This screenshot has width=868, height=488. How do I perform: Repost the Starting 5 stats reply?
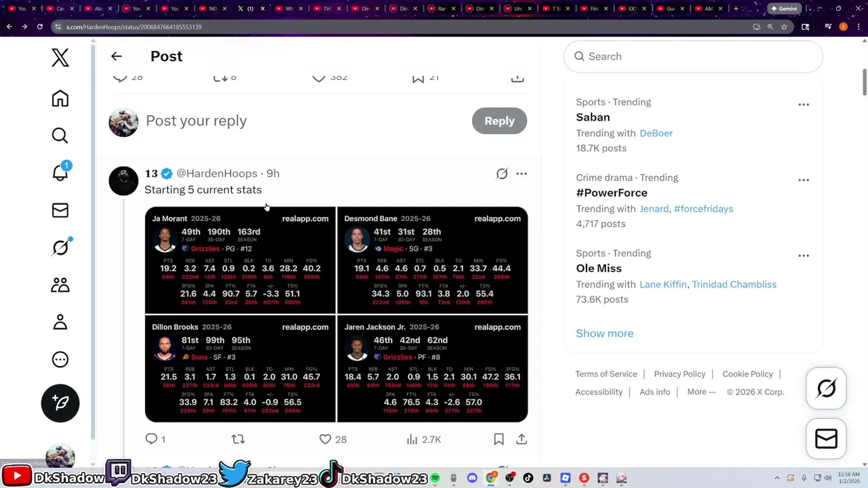238,439
